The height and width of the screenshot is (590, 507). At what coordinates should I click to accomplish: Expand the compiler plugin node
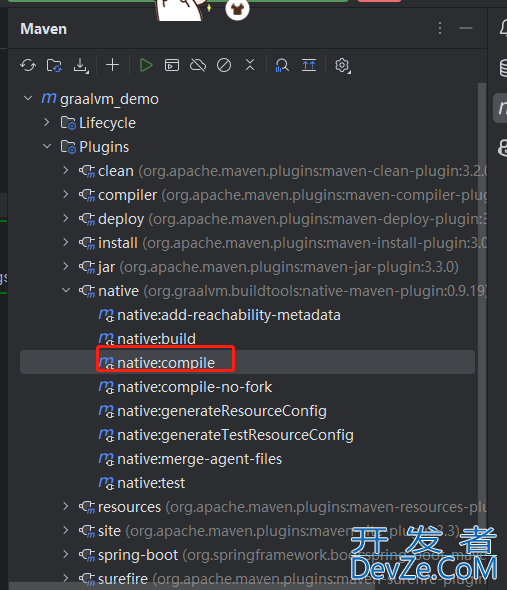[66, 194]
